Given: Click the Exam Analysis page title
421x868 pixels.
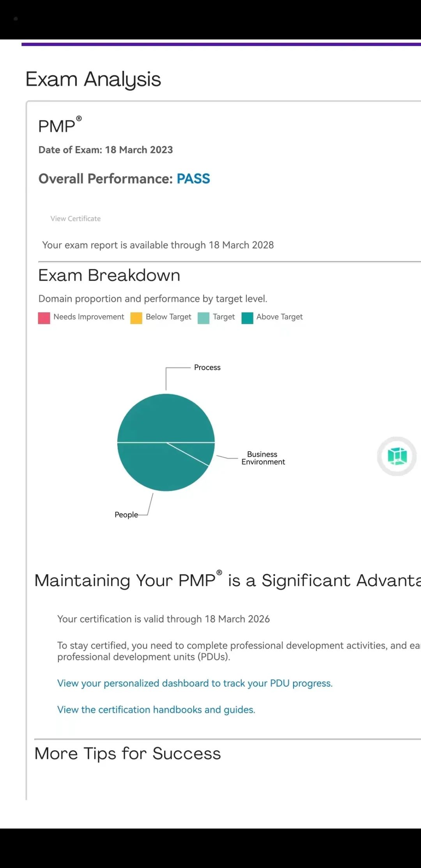Looking at the screenshot, I should click(x=93, y=79).
